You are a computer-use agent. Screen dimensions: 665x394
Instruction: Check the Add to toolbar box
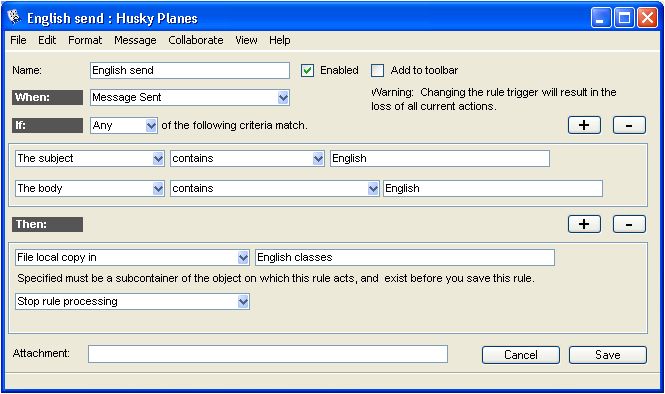[x=377, y=70]
